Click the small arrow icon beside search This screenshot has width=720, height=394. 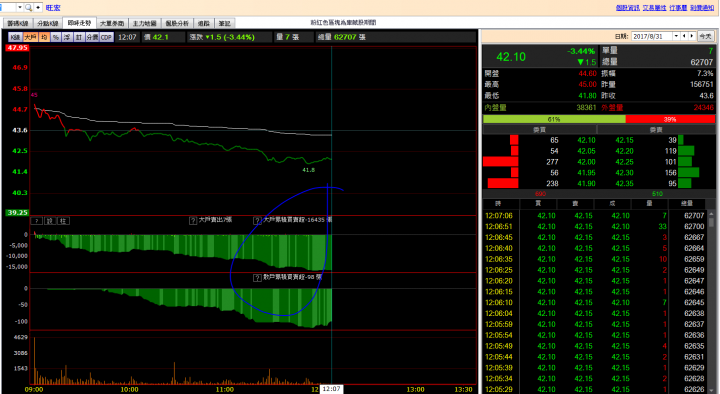38,7
